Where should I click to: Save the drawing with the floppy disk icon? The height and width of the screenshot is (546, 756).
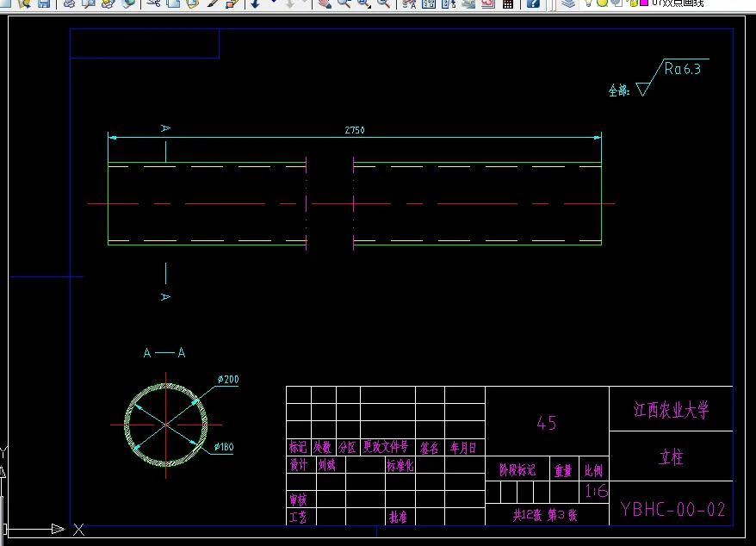(43, 3)
